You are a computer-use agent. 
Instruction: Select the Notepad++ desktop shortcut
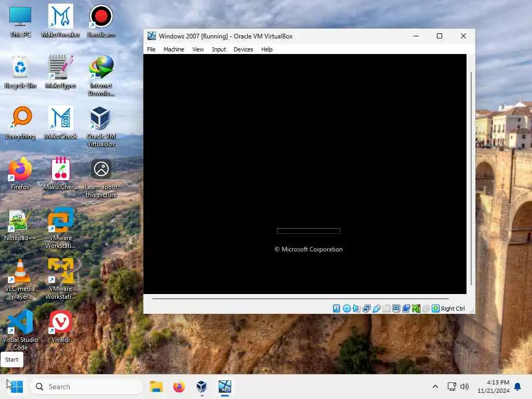(20, 224)
